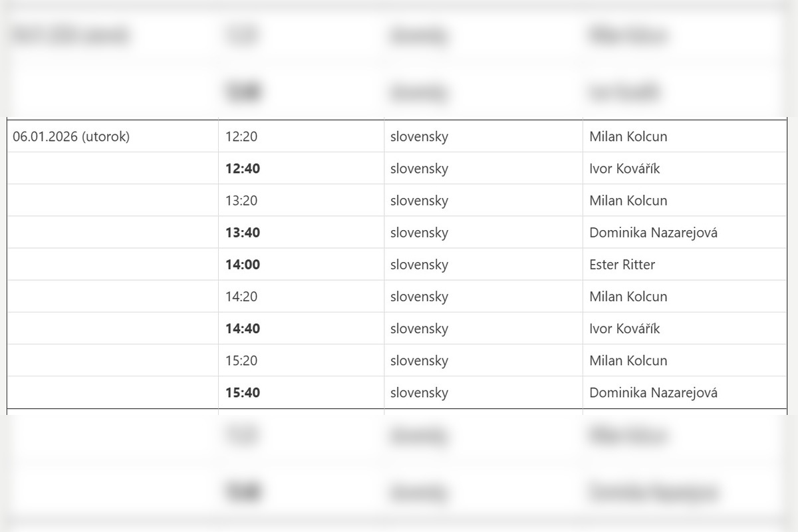The height and width of the screenshot is (532, 798).
Task: Choose the bold 14:00 time slot
Action: (243, 265)
